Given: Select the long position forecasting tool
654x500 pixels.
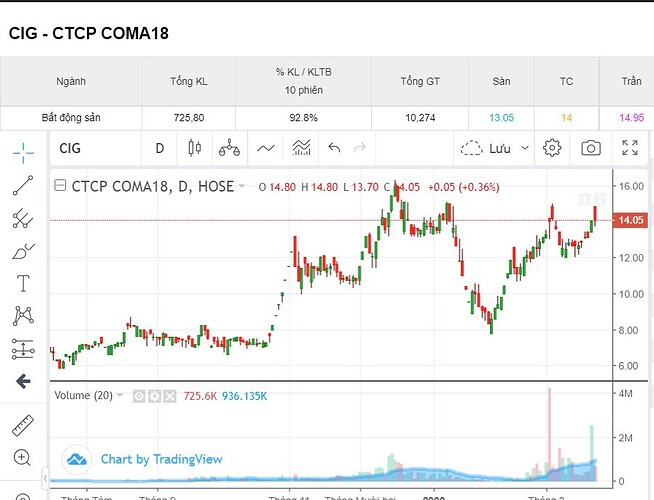Looking at the screenshot, I should pos(23,349).
